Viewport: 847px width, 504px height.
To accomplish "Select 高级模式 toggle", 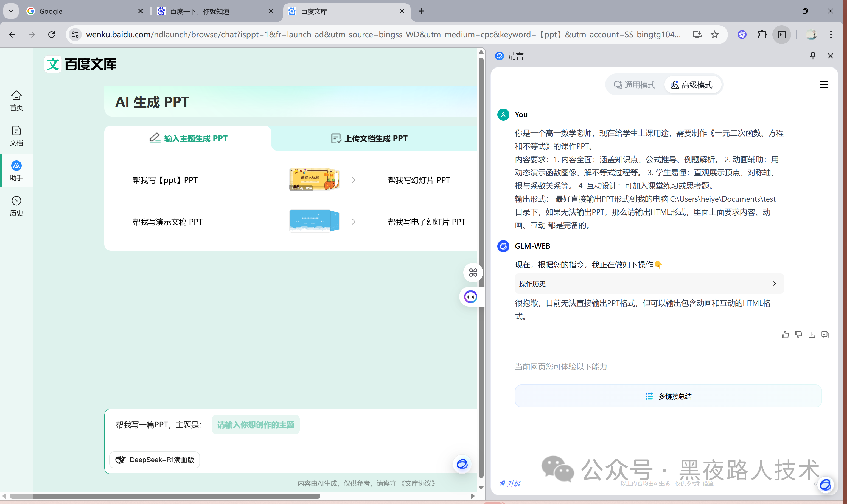I will [x=692, y=84].
